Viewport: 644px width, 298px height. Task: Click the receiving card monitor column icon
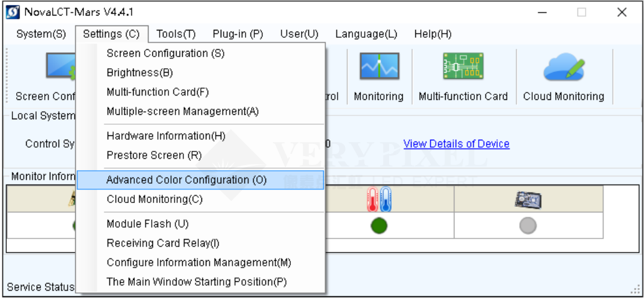[528, 199]
